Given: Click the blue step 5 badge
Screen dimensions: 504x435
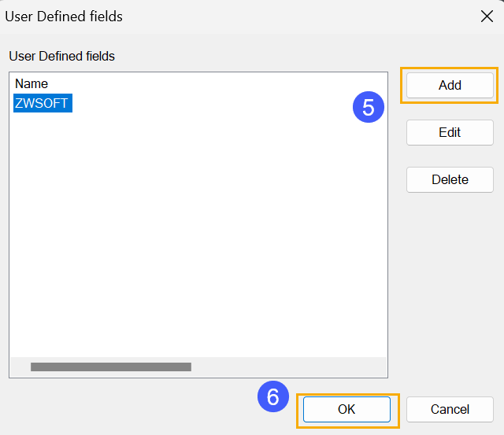Looking at the screenshot, I should 369,107.
